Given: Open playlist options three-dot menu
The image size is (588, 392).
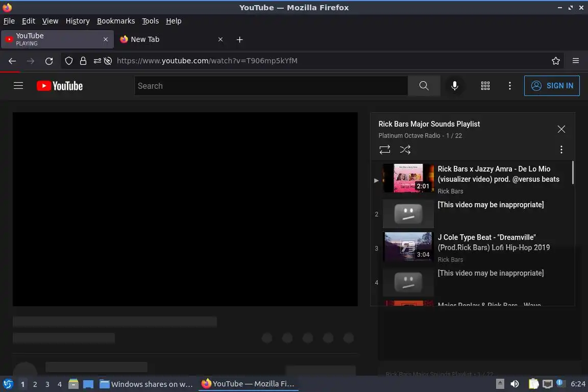Looking at the screenshot, I should 561,150.
